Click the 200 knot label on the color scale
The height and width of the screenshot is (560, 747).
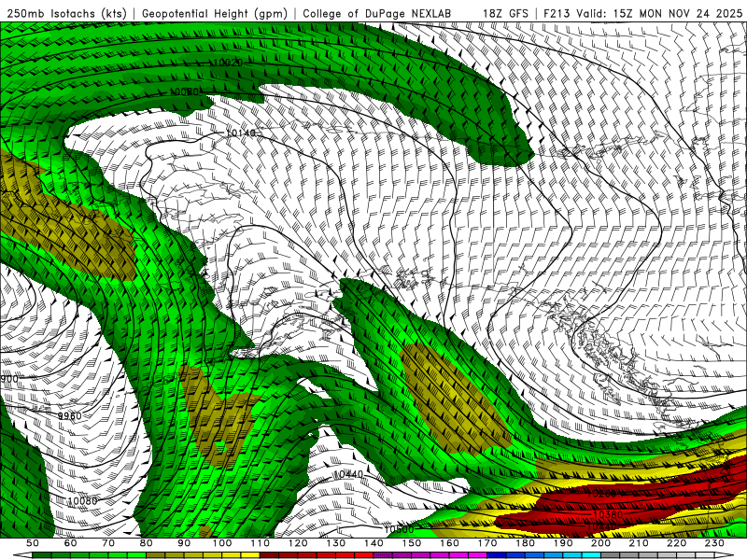(601, 543)
